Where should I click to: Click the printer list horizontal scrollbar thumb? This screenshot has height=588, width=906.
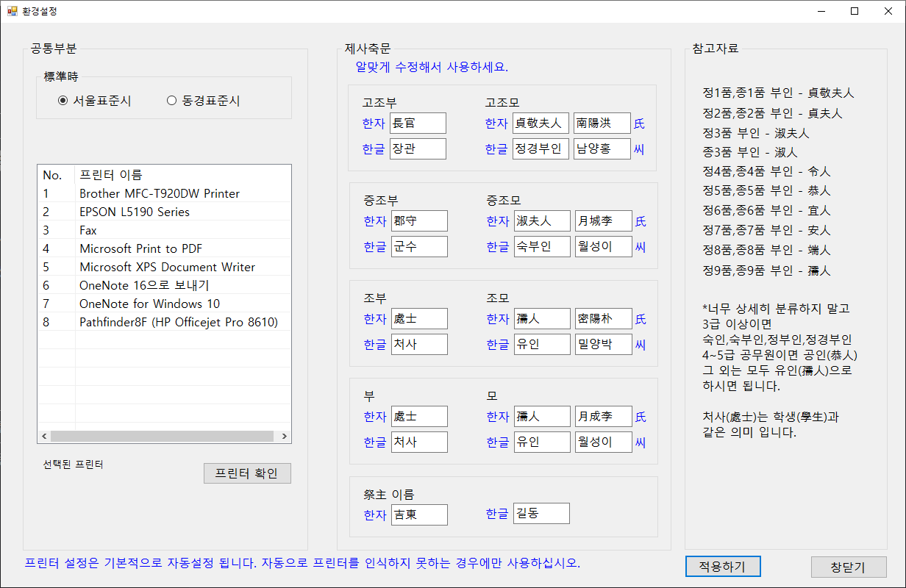162,437
